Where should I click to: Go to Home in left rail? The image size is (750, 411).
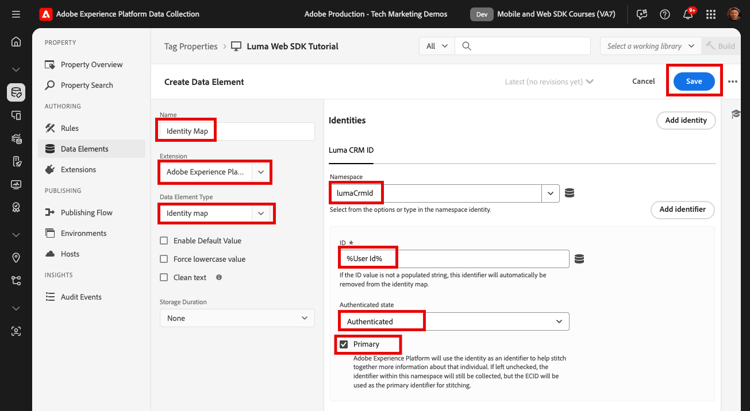pos(16,42)
